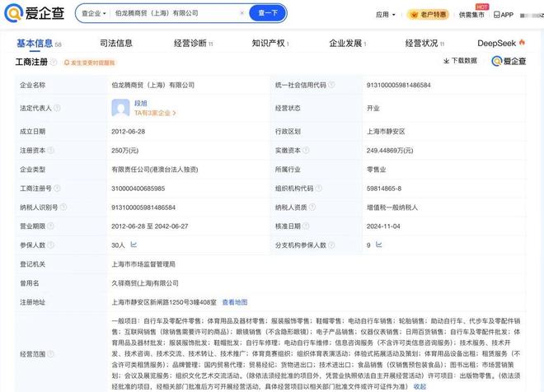Click the help icon beside 组织机构代码
Screen dimensions: 544x392
tap(318, 188)
